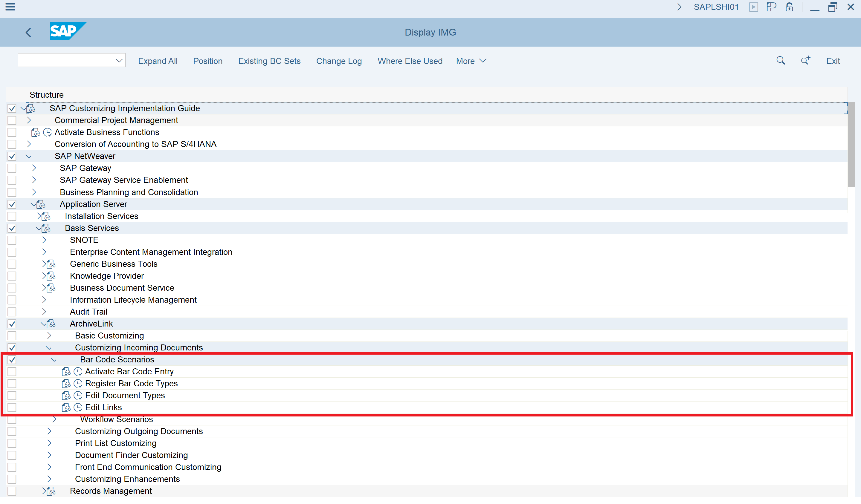Collapse the Bar Code Scenarios section
This screenshot has width=861, height=504.
tap(54, 359)
